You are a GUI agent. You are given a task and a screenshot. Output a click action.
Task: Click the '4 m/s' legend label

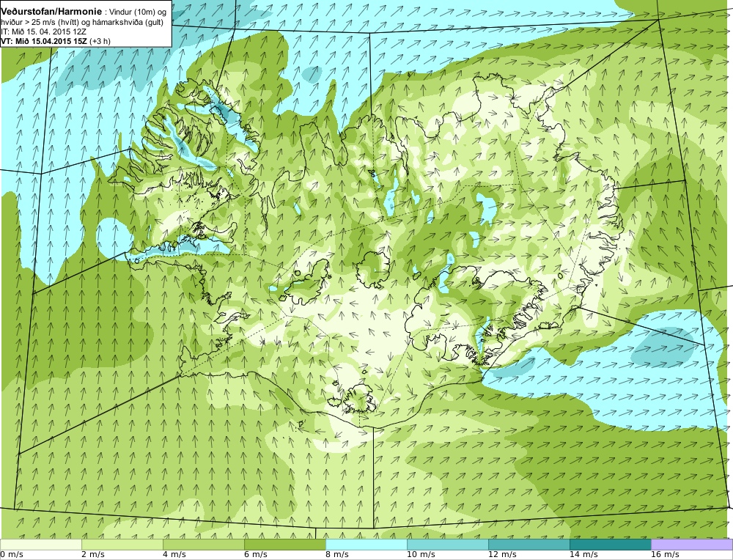tap(174, 555)
